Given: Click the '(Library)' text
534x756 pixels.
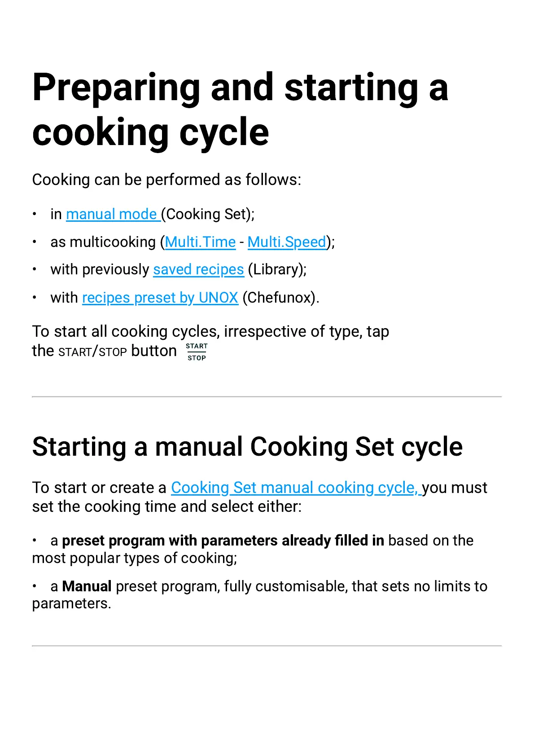Looking at the screenshot, I should (x=277, y=269).
